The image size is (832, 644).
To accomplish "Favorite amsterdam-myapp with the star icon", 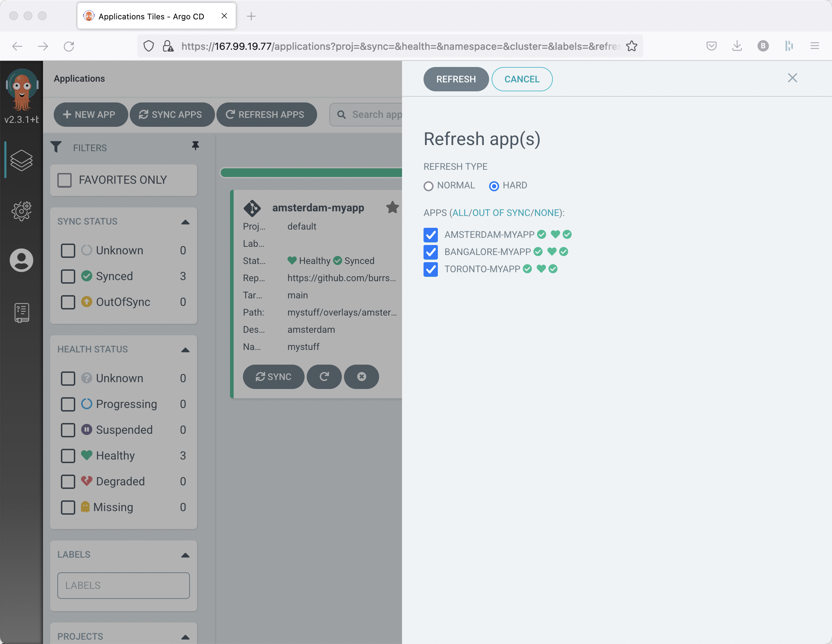I will [392, 207].
